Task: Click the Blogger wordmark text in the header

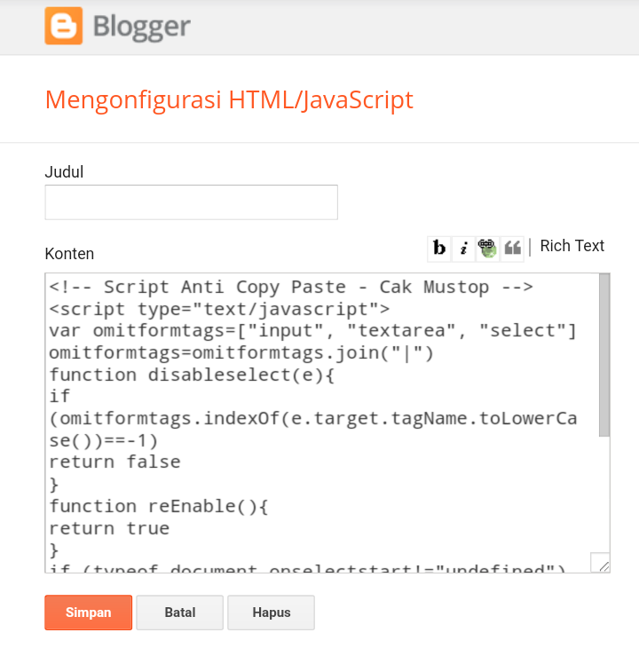Action: [x=141, y=27]
